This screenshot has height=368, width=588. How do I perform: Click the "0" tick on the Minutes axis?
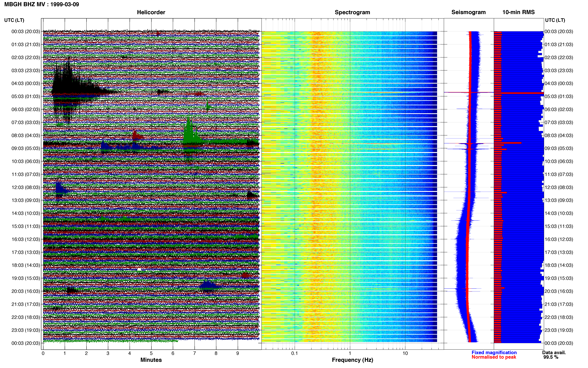click(x=43, y=353)
